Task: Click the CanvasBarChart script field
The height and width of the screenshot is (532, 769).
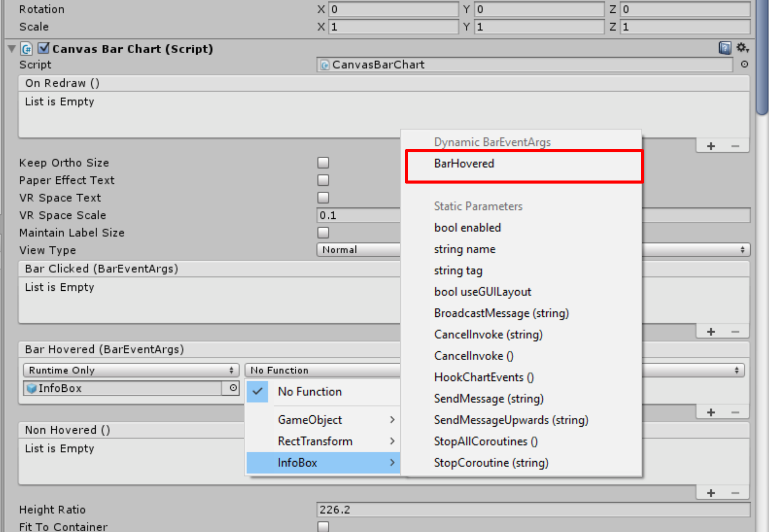Action: coord(525,65)
